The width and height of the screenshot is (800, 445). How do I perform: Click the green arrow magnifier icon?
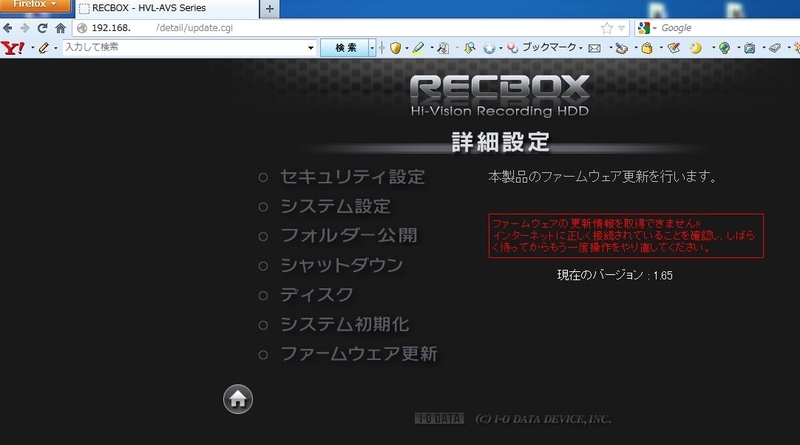469,48
